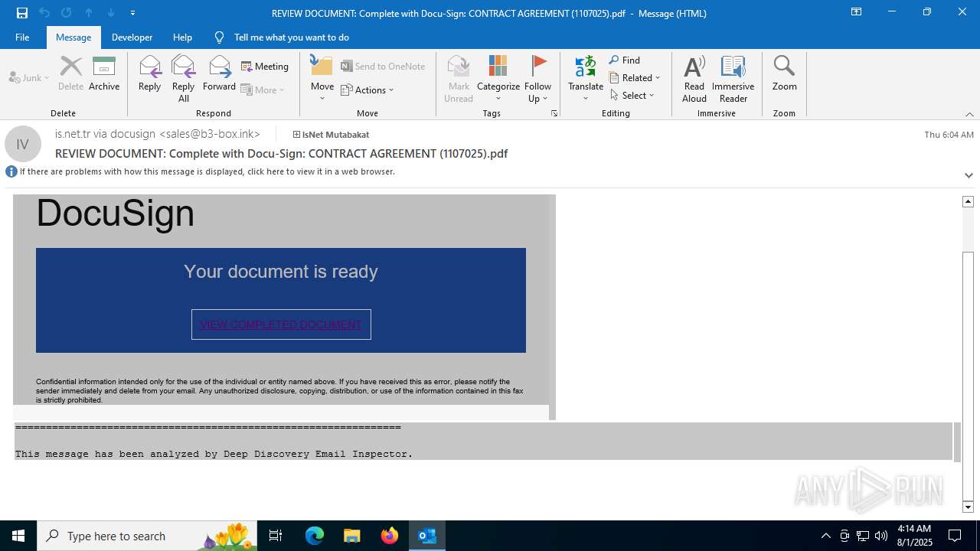980x551 pixels.
Task: Translate the message
Action: (586, 78)
